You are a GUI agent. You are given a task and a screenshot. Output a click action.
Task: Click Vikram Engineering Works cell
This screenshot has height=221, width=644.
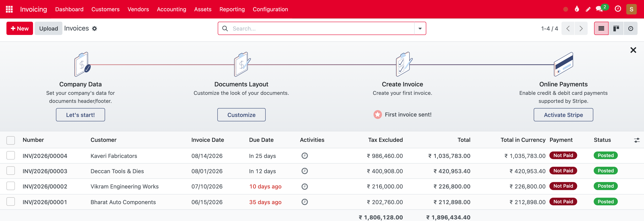pyautogui.click(x=125, y=187)
